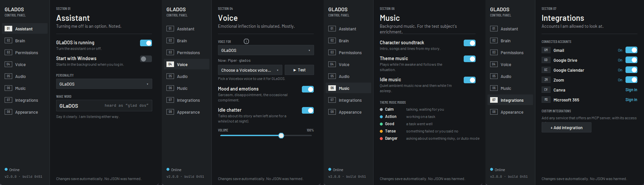This screenshot has width=644, height=185.
Task: Open Integrations in the Assistant panel sidebar
Action: coord(25,100)
